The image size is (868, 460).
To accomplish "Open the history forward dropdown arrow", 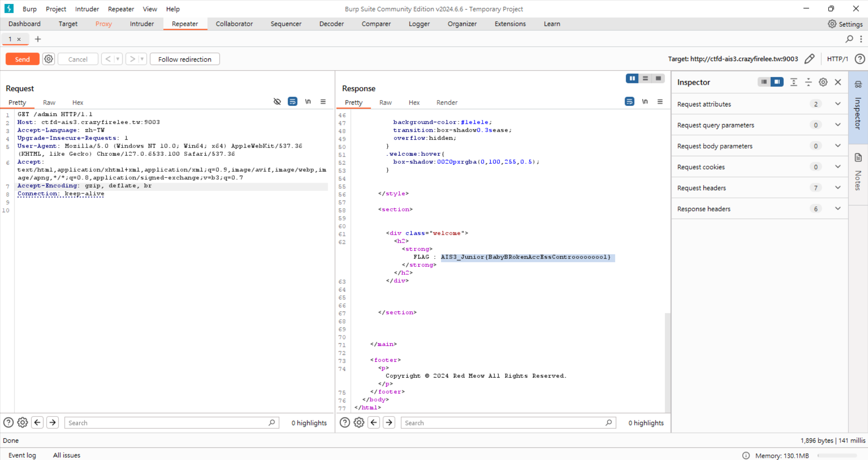I will (x=142, y=59).
